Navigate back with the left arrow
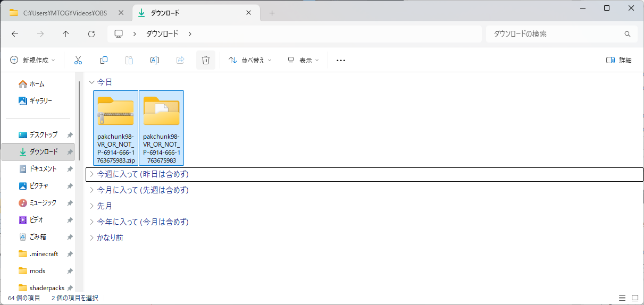The image size is (644, 305). coord(15,33)
